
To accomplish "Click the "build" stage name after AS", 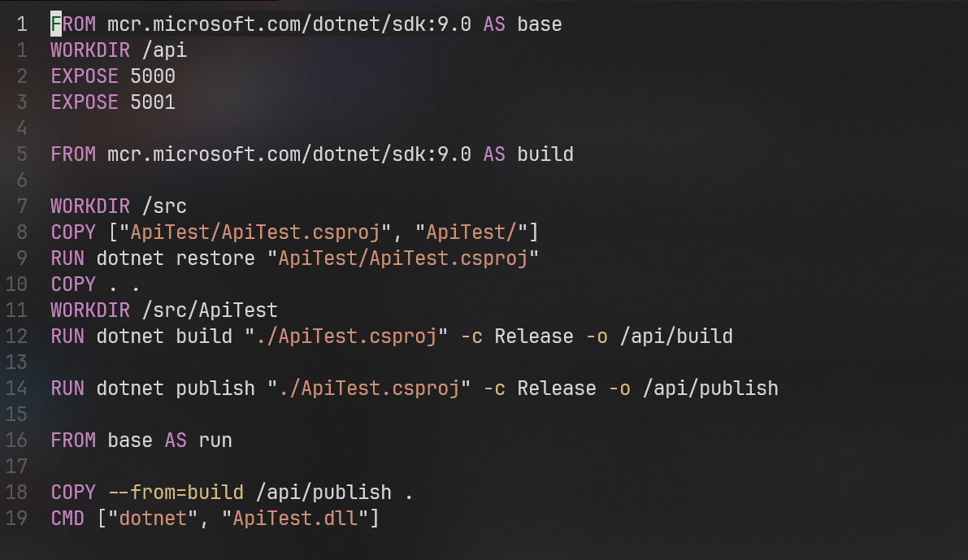I will [x=545, y=154].
